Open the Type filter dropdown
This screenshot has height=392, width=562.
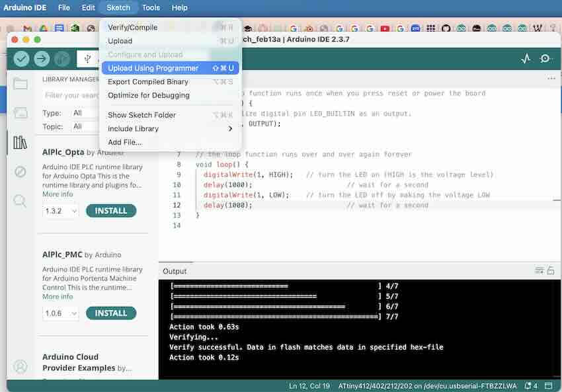click(x=85, y=113)
